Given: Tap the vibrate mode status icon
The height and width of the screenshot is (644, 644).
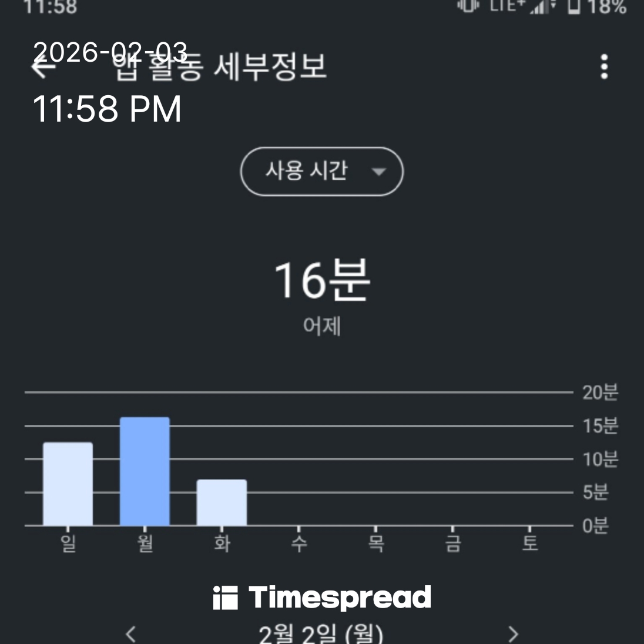Looking at the screenshot, I should coord(468,5).
